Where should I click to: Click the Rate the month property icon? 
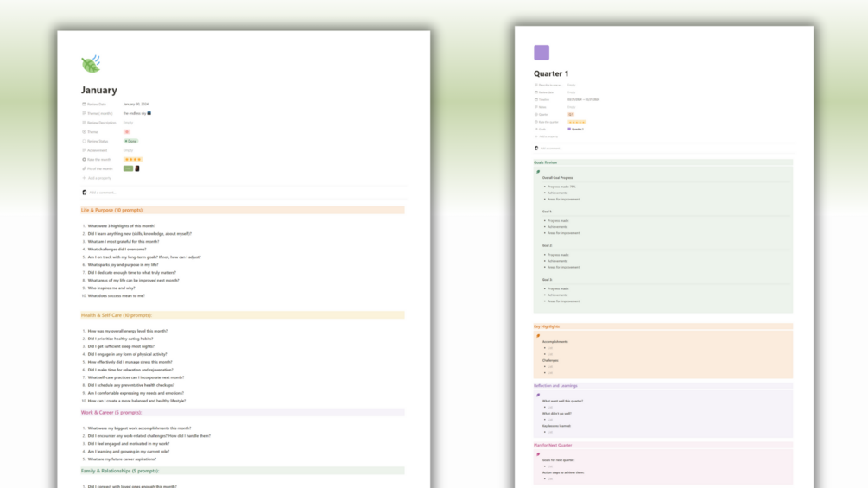(x=84, y=159)
